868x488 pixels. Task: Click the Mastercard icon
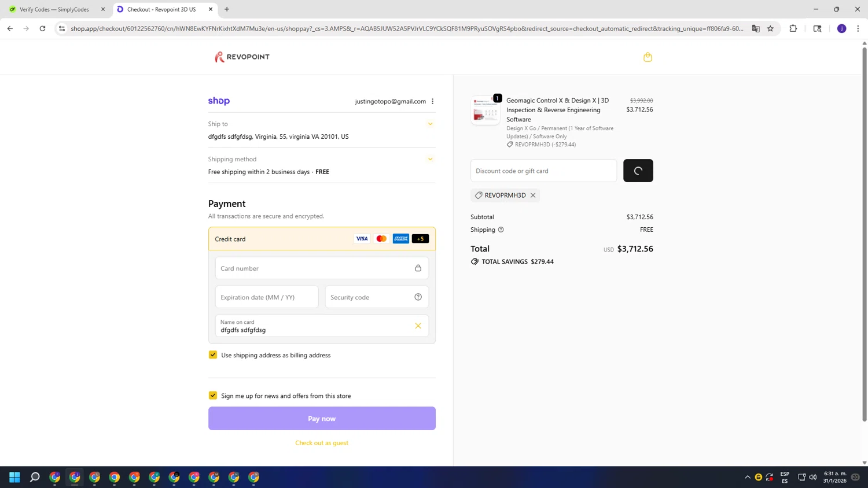(x=381, y=239)
